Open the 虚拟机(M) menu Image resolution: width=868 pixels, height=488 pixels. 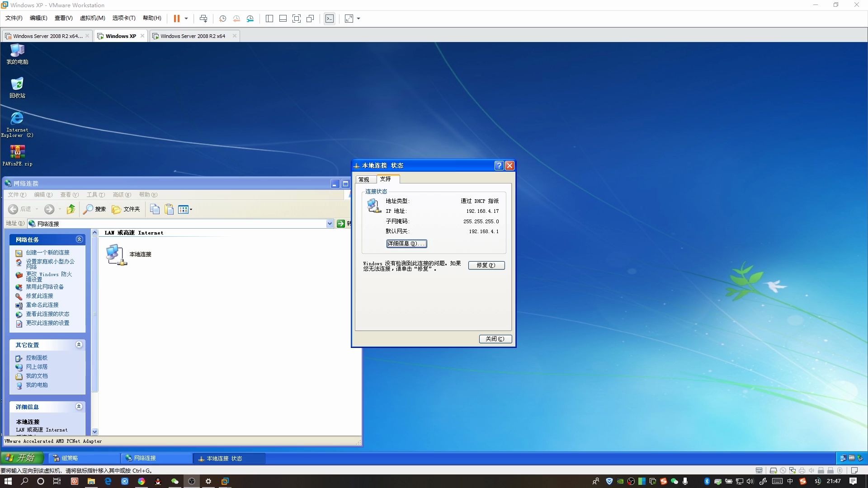[x=92, y=18]
